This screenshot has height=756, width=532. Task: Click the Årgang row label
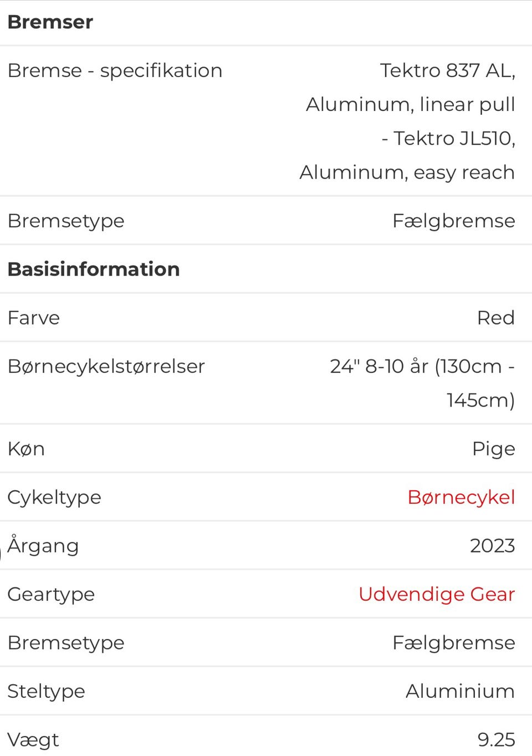click(x=43, y=546)
